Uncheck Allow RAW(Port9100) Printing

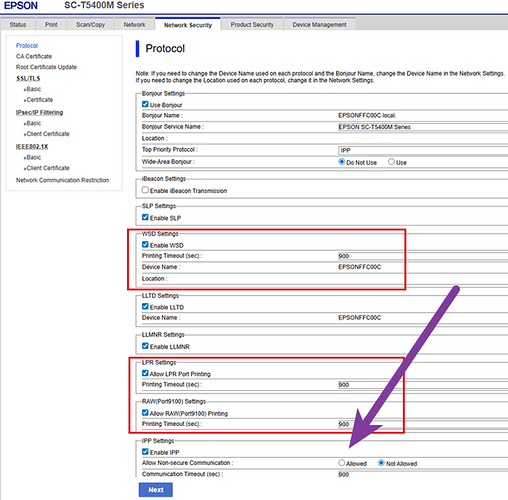pos(145,413)
